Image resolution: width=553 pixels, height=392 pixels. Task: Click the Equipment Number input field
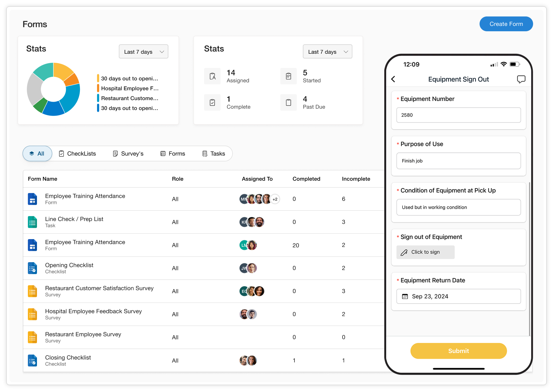point(458,115)
